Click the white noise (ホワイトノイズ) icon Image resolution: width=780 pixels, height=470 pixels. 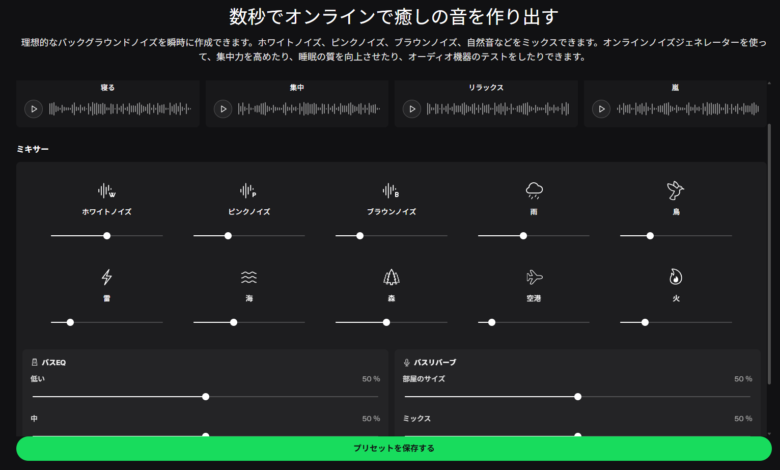point(106,190)
